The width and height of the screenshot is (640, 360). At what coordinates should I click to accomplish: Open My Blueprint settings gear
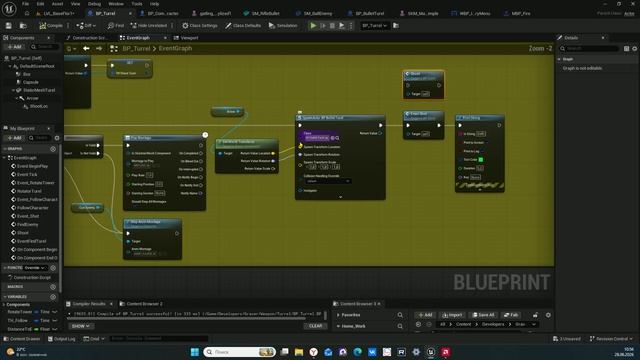(x=57, y=138)
